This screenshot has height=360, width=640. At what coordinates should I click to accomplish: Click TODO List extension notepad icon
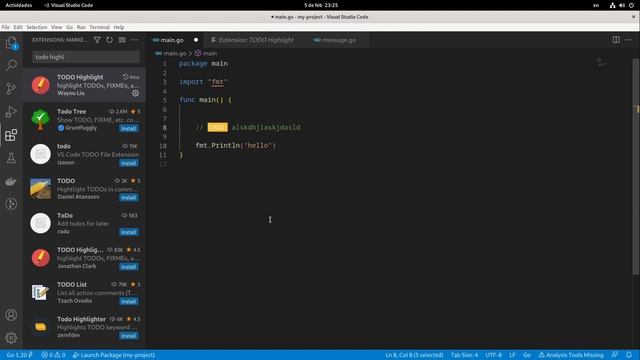(40, 292)
